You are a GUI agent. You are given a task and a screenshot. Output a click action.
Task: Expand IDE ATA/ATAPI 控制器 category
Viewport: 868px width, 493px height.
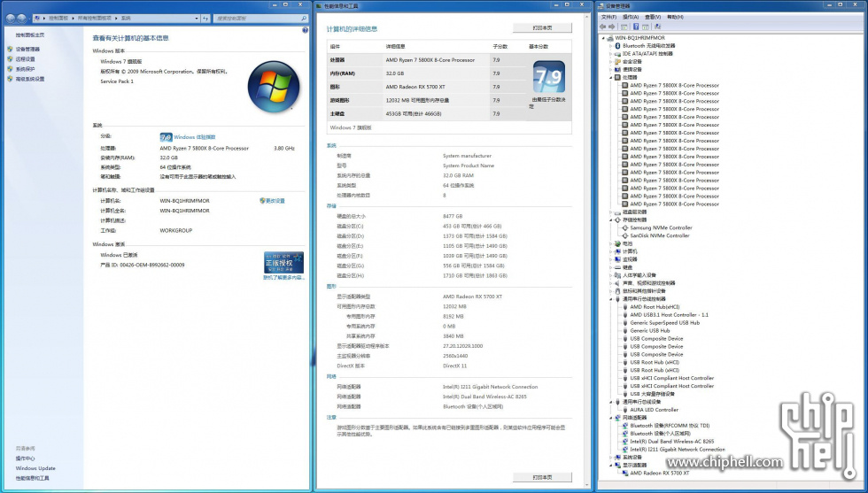[611, 54]
